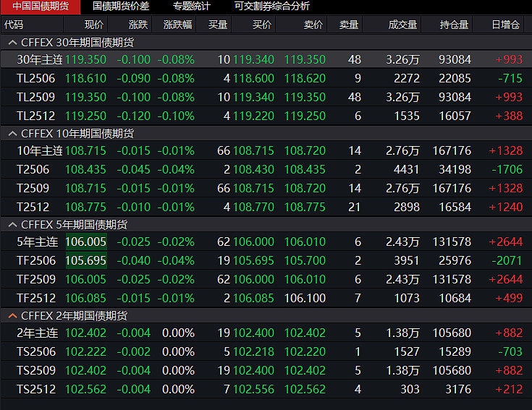Select the 2年主连 contract row
532x410 pixels.
[x=266, y=333]
